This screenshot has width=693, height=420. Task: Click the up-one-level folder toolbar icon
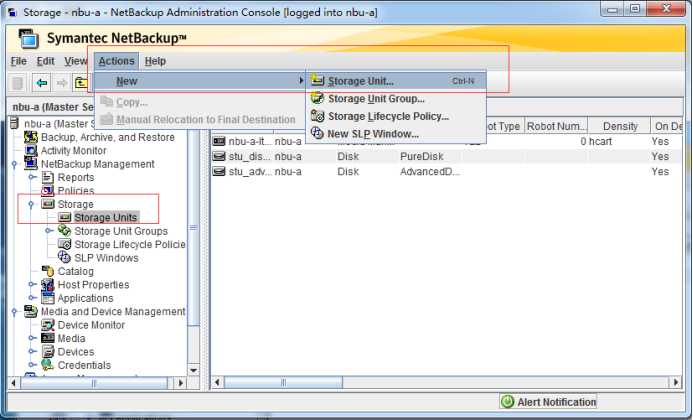pos(80,83)
